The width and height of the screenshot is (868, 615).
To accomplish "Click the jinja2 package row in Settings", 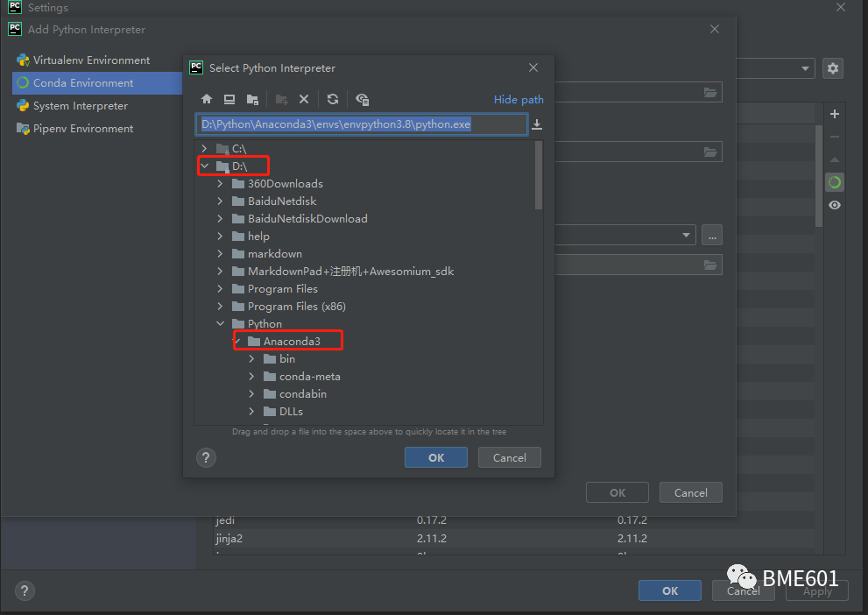I will pos(514,538).
